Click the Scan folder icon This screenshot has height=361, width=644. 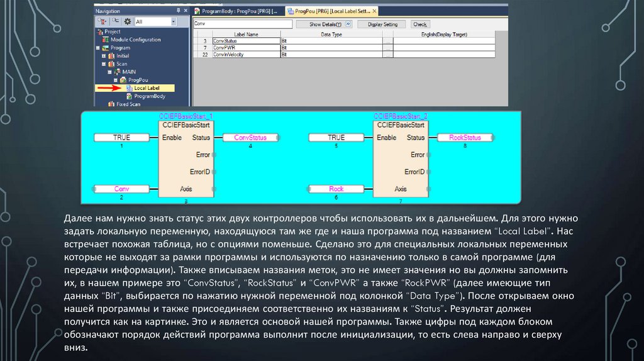[111, 64]
